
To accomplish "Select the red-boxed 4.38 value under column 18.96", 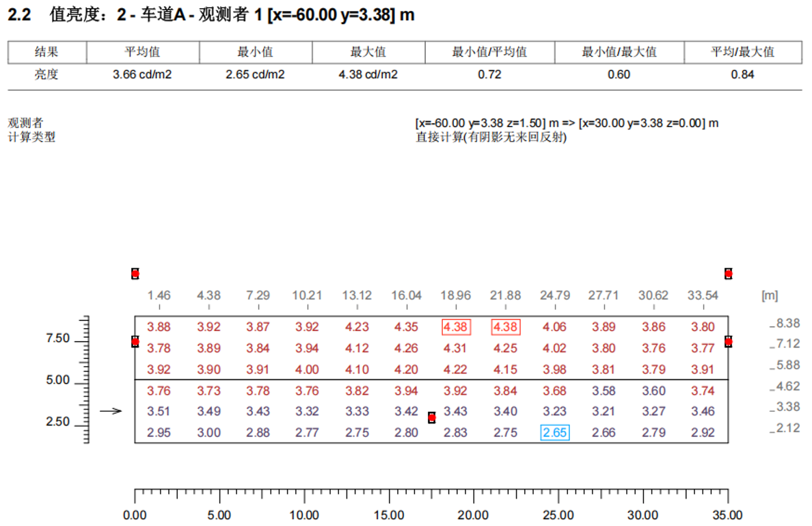I will pos(455,327).
